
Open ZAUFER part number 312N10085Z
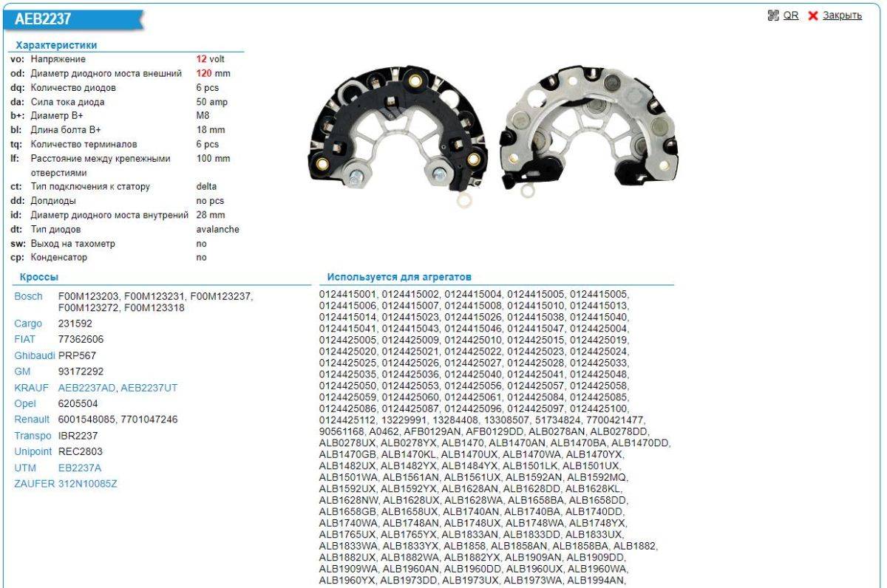click(88, 484)
